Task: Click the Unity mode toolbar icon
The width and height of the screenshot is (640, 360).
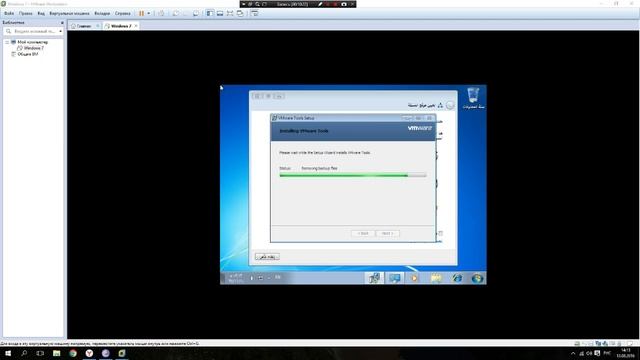Action: click(x=240, y=13)
